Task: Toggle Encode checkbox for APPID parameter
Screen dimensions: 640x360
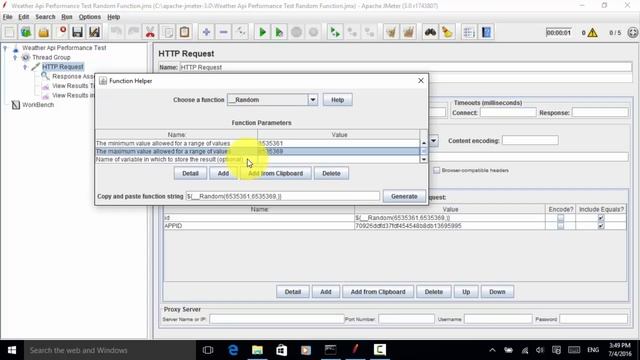Action: click(560, 226)
